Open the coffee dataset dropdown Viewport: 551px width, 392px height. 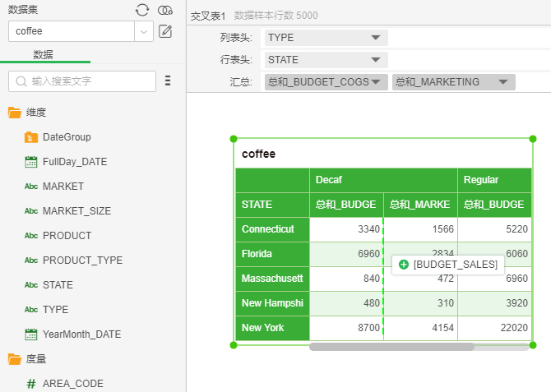pos(145,31)
